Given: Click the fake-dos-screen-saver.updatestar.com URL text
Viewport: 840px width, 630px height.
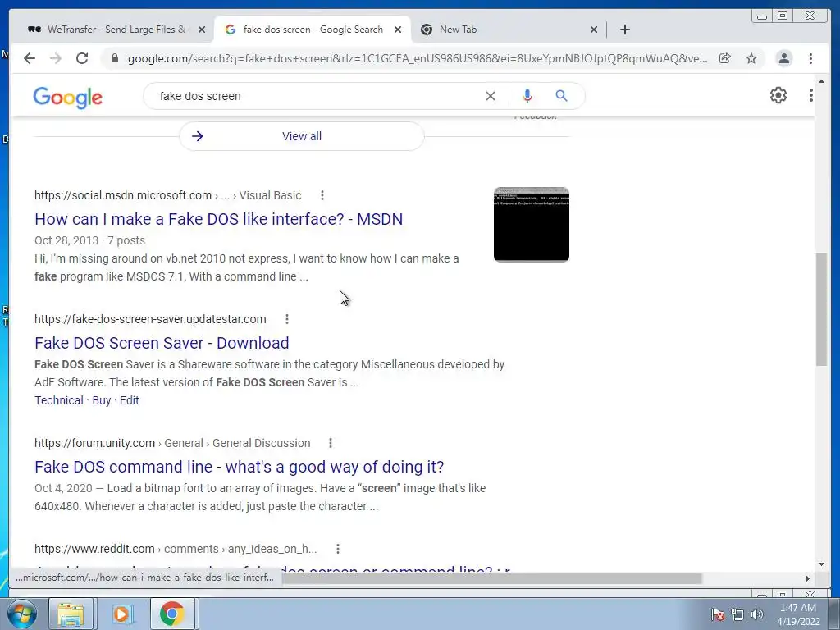Looking at the screenshot, I should pyautogui.click(x=150, y=319).
